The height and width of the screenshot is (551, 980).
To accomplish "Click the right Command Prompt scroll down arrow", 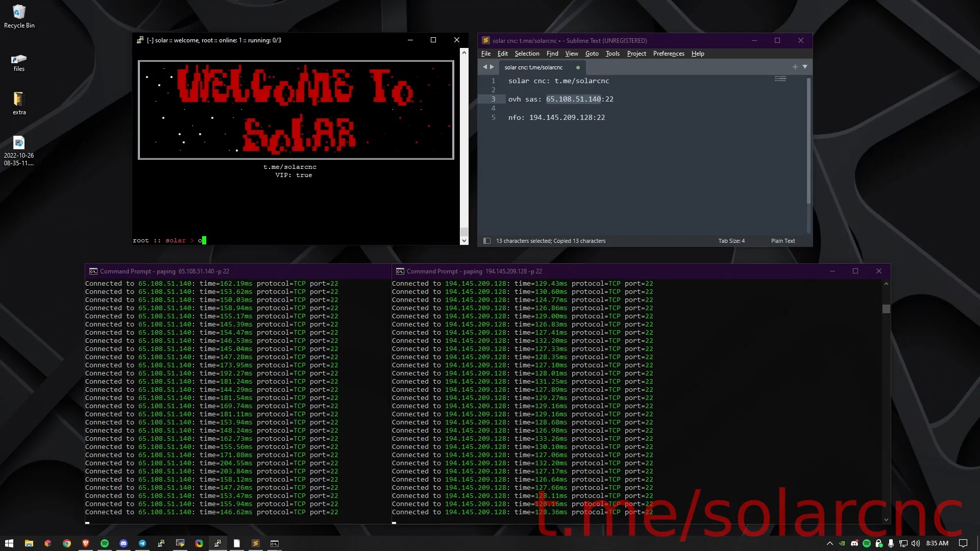I will pos(886,520).
